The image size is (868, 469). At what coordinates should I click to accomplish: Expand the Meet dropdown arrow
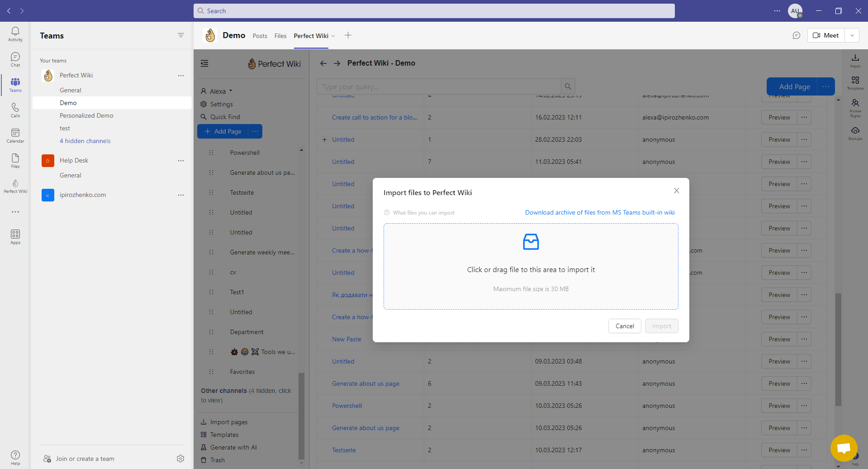click(852, 35)
